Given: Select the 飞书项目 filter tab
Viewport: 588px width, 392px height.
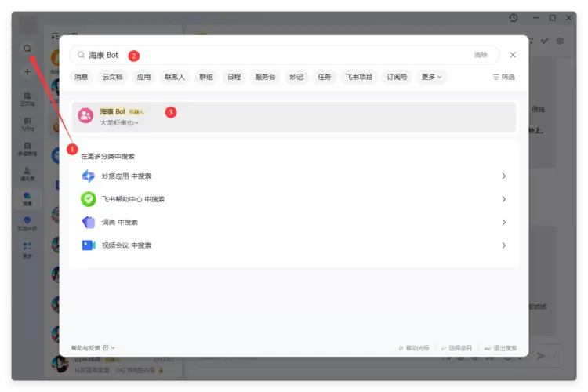Looking at the screenshot, I should [x=358, y=77].
